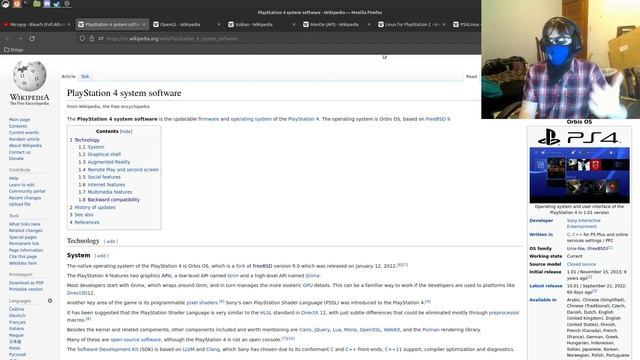The image size is (640, 360).
Task: Jump to Augmented Reality section in contents
Action: point(109,162)
